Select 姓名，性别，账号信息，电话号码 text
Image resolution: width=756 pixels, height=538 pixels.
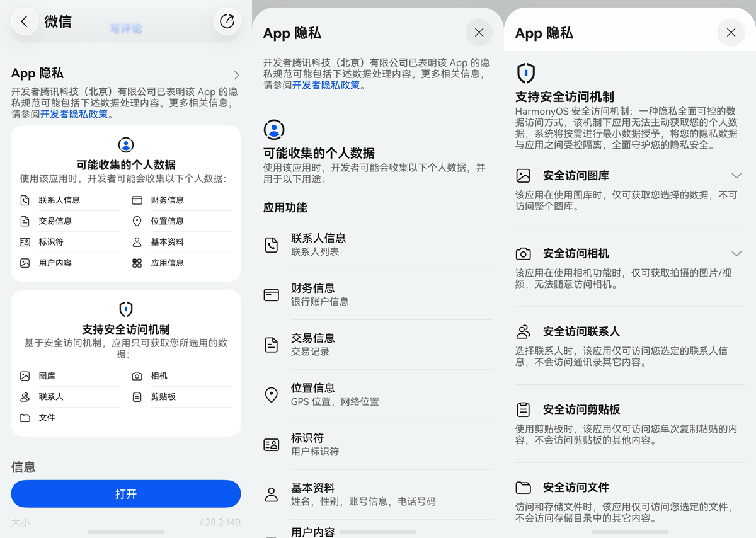[364, 502]
